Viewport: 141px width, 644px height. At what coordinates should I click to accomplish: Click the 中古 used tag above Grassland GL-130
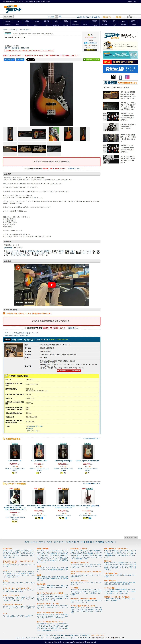click(x=15, y=444)
